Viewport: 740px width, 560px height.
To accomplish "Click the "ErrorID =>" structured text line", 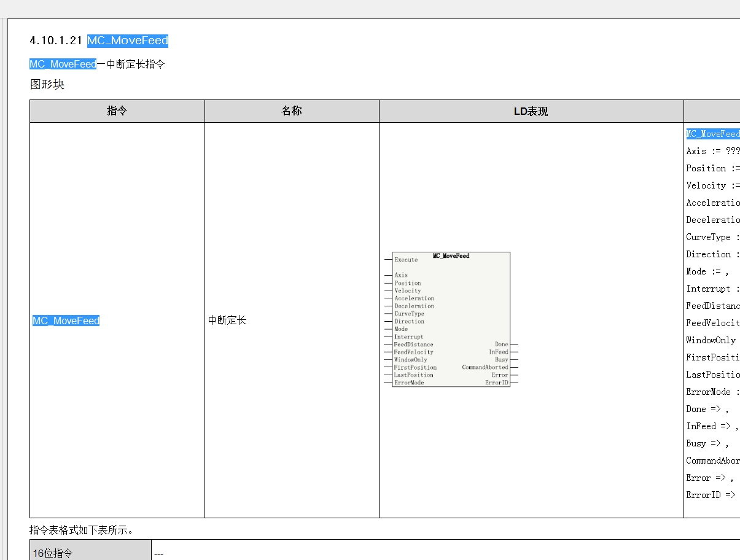I will coord(711,495).
